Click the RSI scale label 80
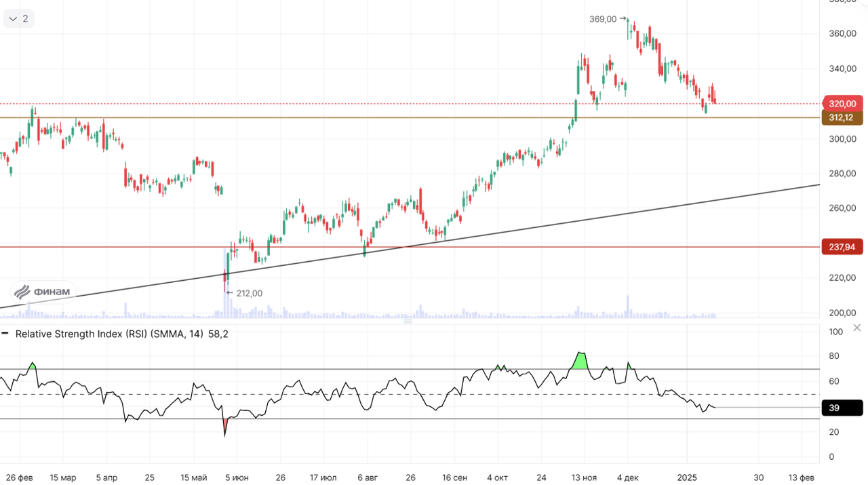Screen dimensions: 868x485 pos(834,356)
